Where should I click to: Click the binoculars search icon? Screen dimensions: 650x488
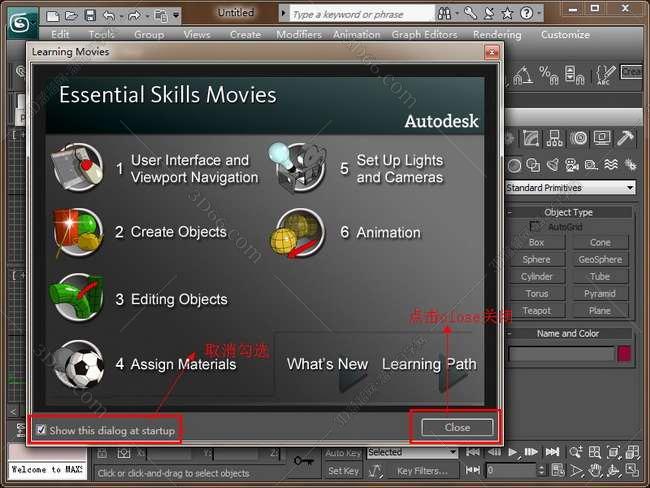[x=444, y=14]
